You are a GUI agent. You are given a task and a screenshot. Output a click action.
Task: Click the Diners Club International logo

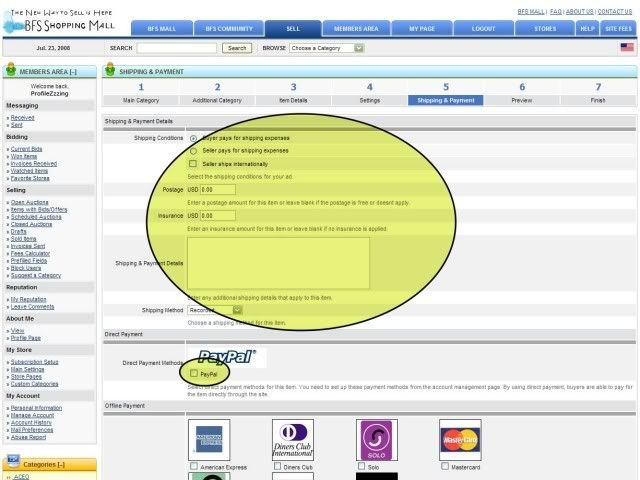(x=293, y=440)
